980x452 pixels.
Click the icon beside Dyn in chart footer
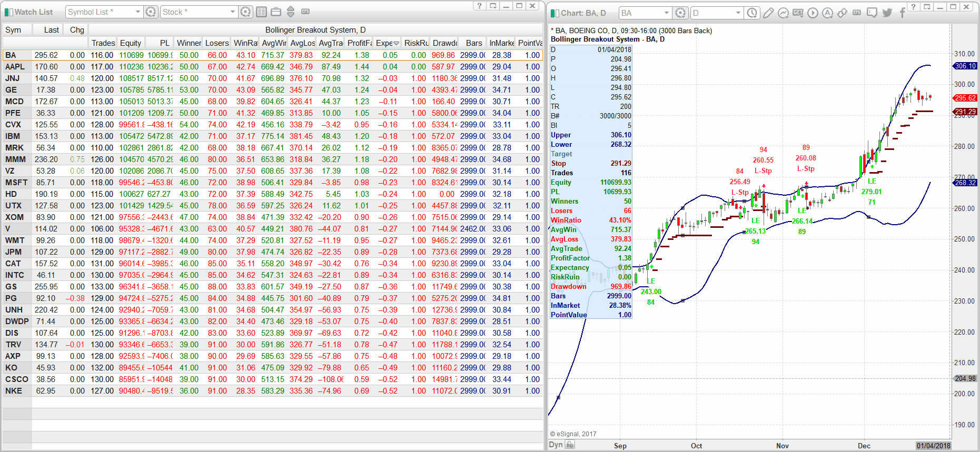(570, 445)
